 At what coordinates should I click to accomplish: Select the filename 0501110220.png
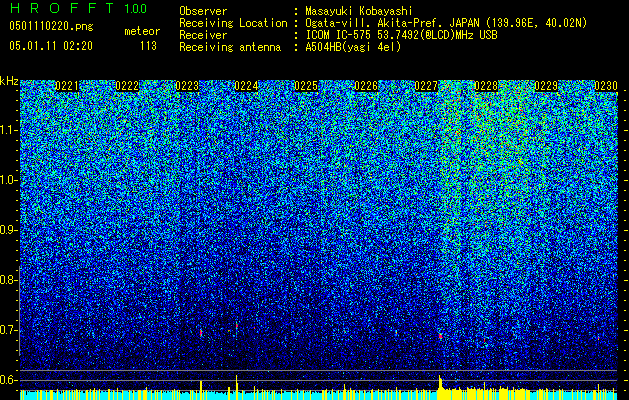(51, 26)
